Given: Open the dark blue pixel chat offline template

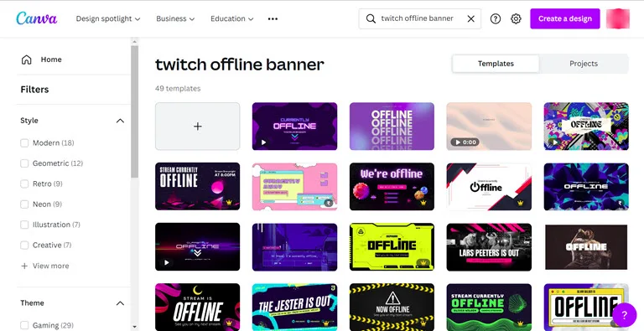Looking at the screenshot, I should click(x=294, y=247).
